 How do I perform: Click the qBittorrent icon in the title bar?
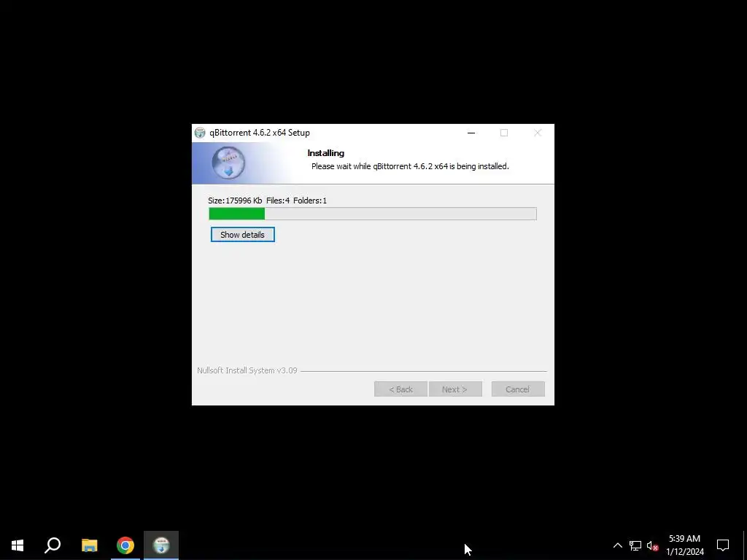pos(200,133)
